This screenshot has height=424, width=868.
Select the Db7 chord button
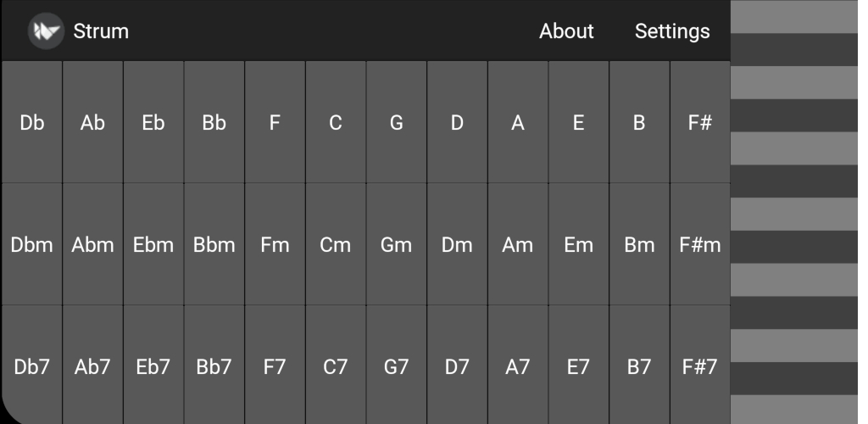[32, 367]
